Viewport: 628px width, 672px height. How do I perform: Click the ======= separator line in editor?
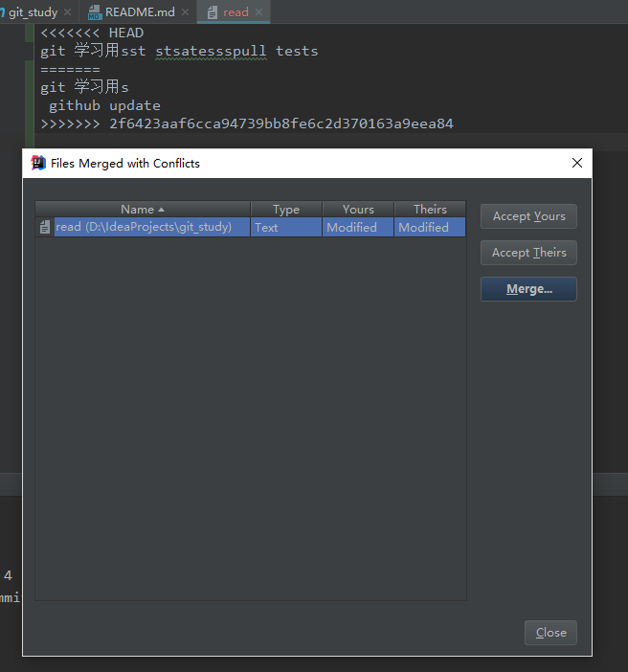click(x=70, y=70)
